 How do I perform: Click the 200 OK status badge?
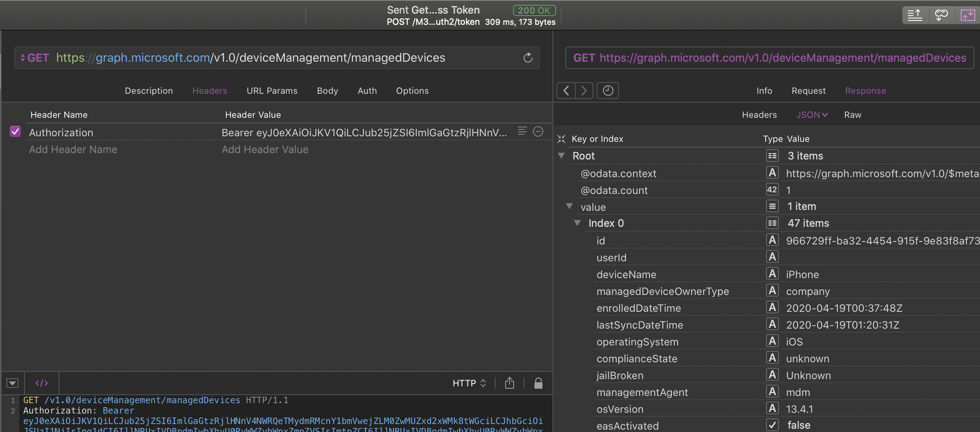pos(534,10)
